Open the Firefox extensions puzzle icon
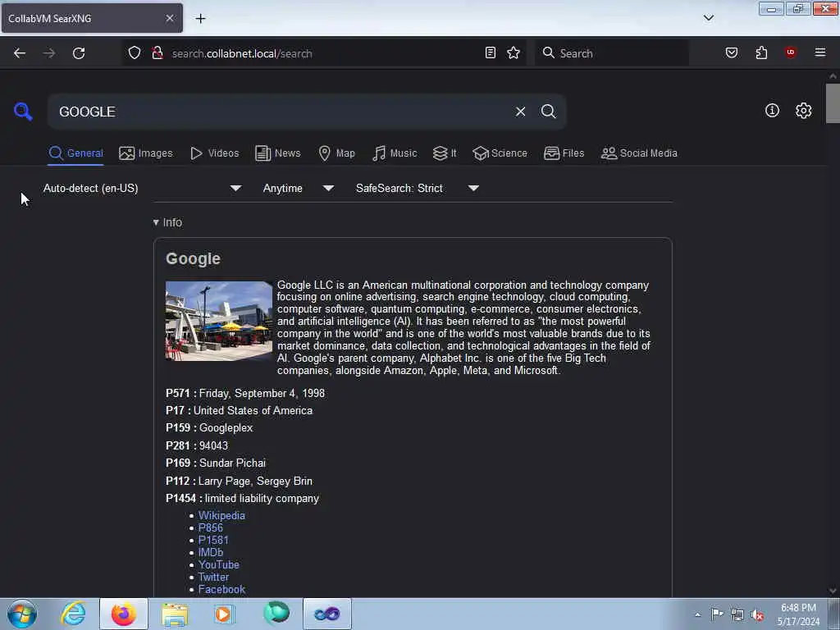 click(x=761, y=52)
